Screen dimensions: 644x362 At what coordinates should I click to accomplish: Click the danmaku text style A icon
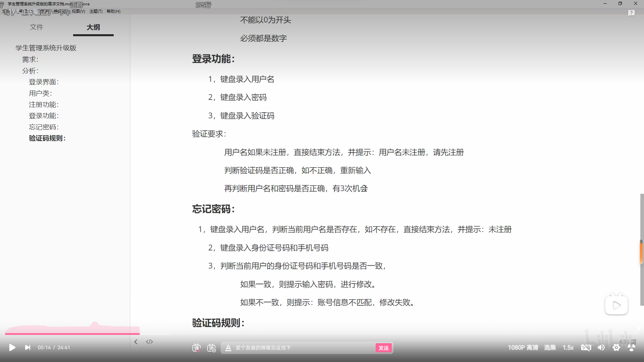coord(228,348)
